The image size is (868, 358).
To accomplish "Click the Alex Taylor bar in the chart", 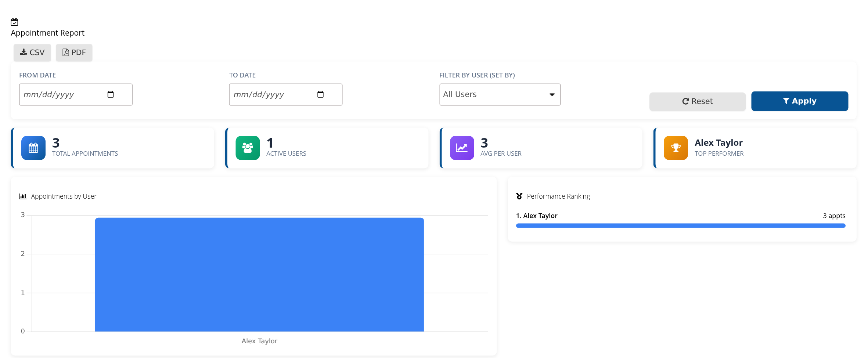I will point(259,275).
